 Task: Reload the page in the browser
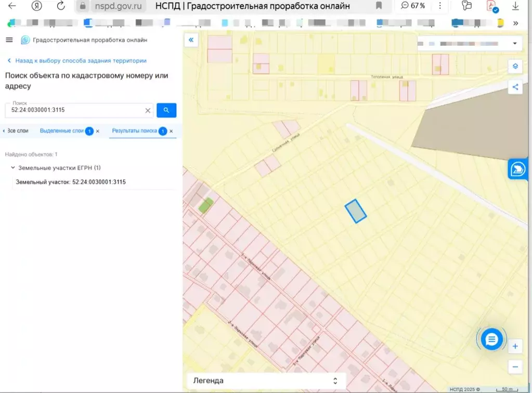[61, 6]
